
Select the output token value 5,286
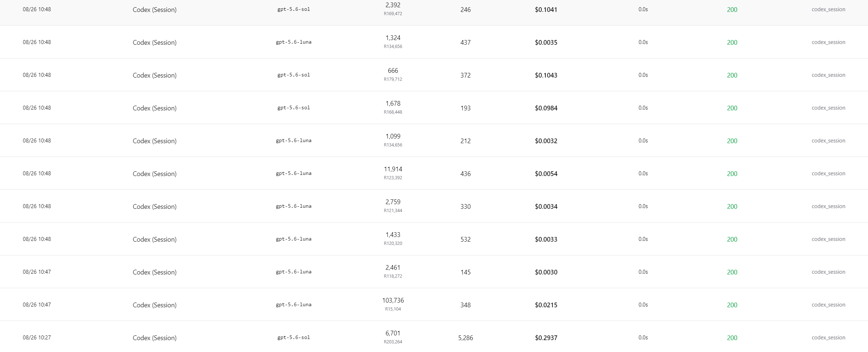tap(466, 338)
